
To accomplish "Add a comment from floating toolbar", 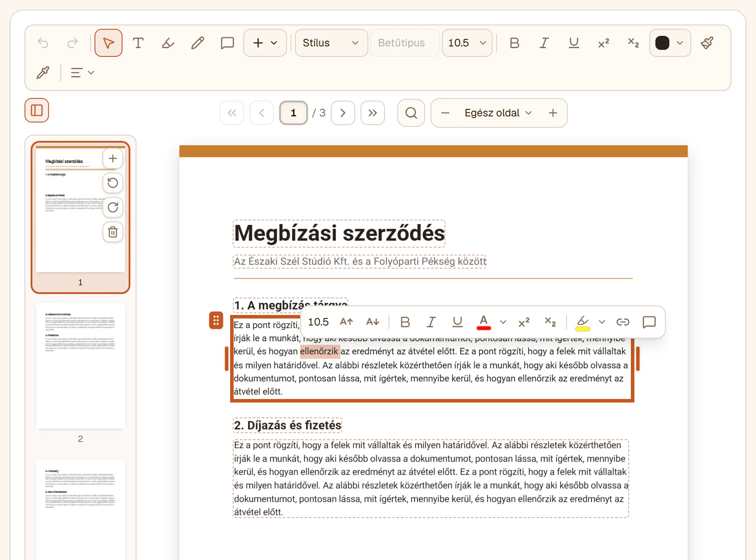I will (649, 322).
